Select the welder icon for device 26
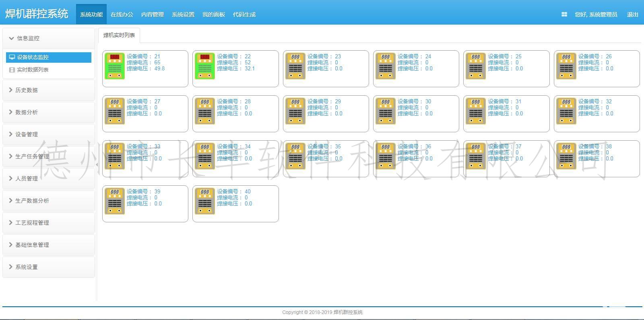This screenshot has height=320, width=644. tap(566, 66)
